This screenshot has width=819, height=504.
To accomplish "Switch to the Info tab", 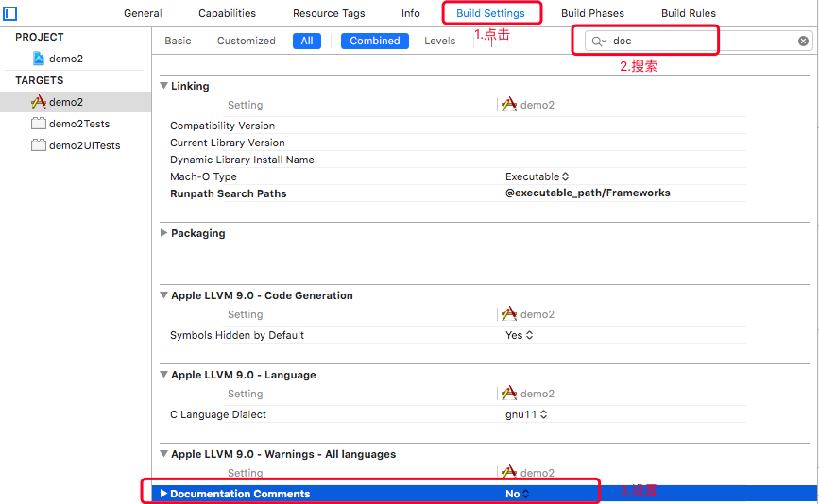I will (x=411, y=13).
